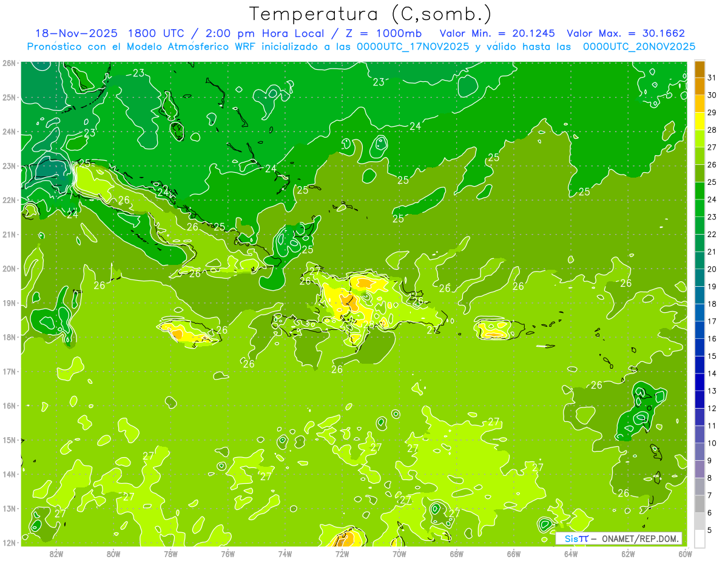Click the title 'Temperatura (C,somb.)'
Viewport: 728px width, 562px height.
370,13
